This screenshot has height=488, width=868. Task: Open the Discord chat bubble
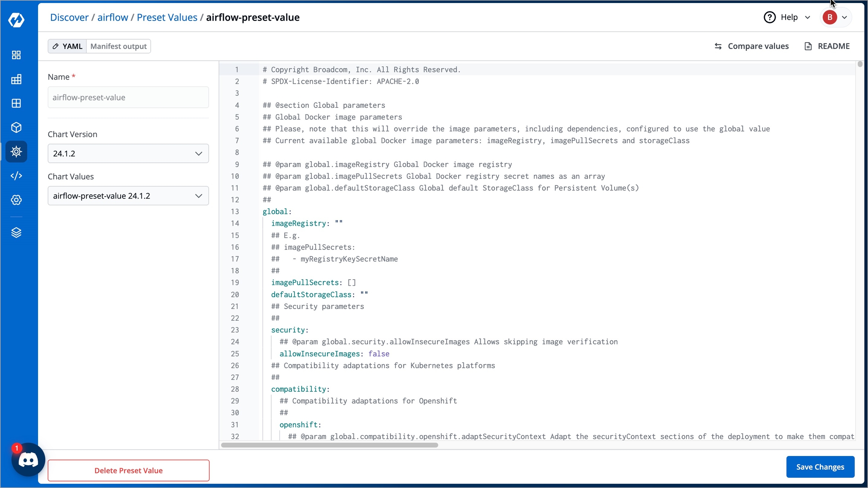pos(28,460)
